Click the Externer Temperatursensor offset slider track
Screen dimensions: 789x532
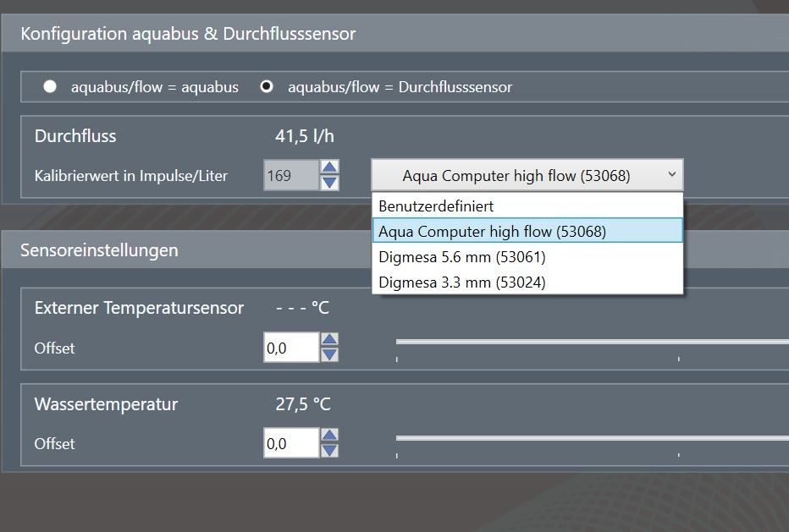point(593,342)
